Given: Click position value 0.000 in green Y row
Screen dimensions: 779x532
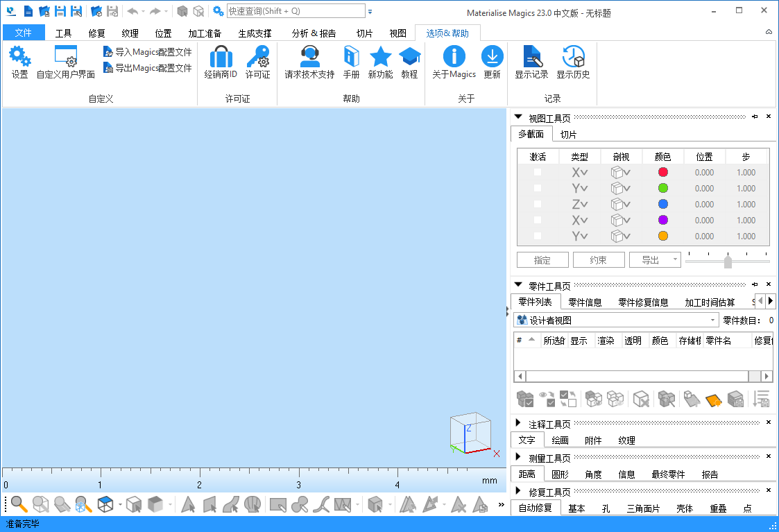Looking at the screenshot, I should 704,188.
